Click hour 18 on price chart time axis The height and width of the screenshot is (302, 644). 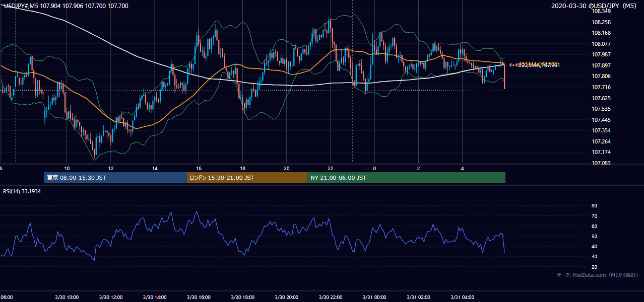[242, 168]
